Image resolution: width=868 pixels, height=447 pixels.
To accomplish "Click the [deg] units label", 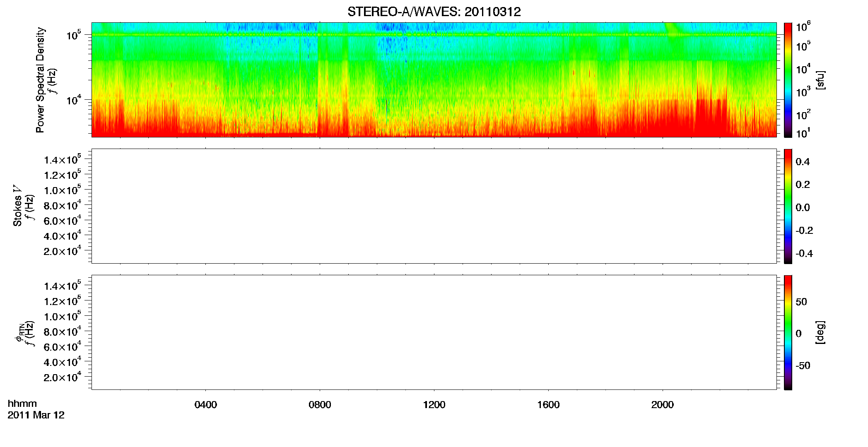I will 820,332.
